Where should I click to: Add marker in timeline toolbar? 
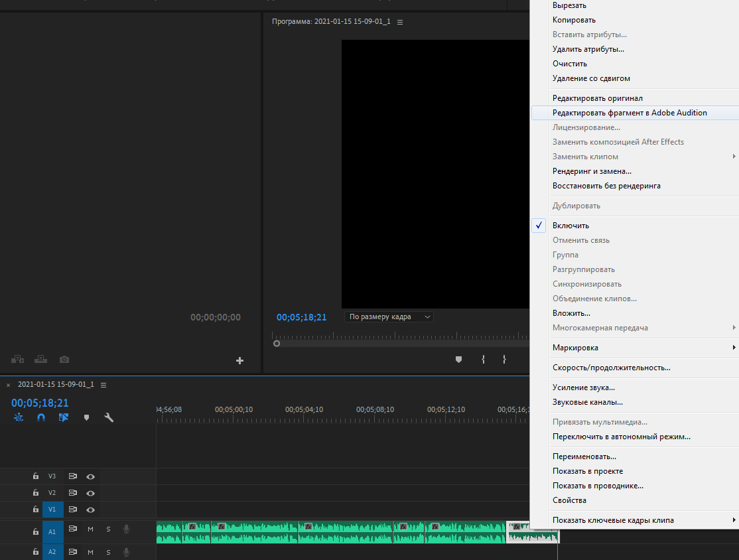86,418
